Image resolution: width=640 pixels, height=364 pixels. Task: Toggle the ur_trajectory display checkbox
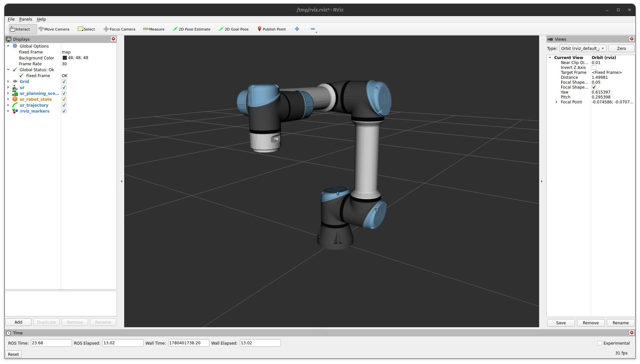point(64,105)
